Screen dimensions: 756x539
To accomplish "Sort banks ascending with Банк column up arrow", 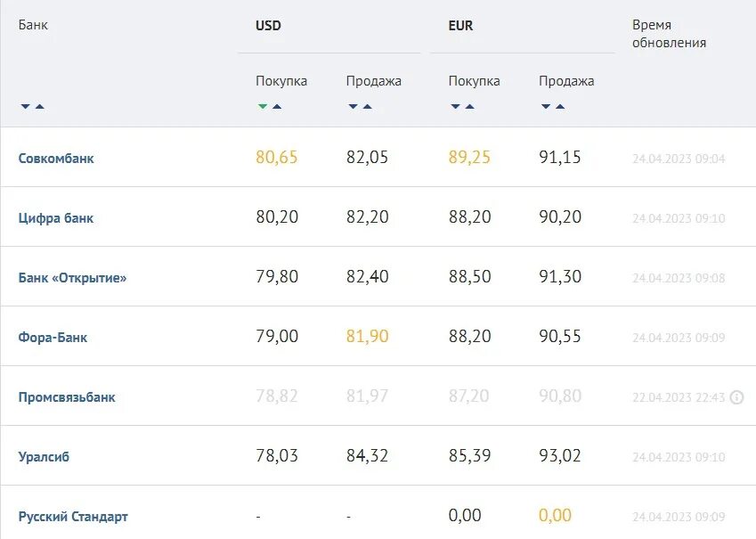I will [39, 107].
